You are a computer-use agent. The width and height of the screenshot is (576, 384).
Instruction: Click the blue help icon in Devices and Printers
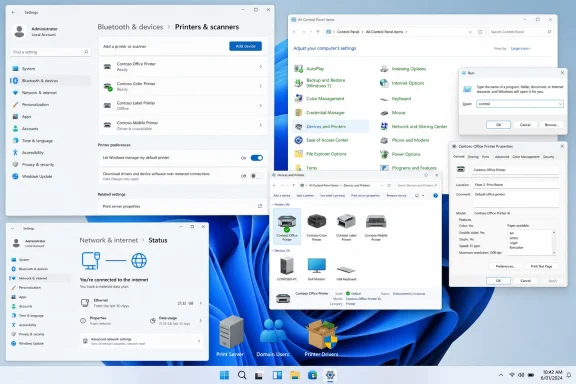click(435, 195)
